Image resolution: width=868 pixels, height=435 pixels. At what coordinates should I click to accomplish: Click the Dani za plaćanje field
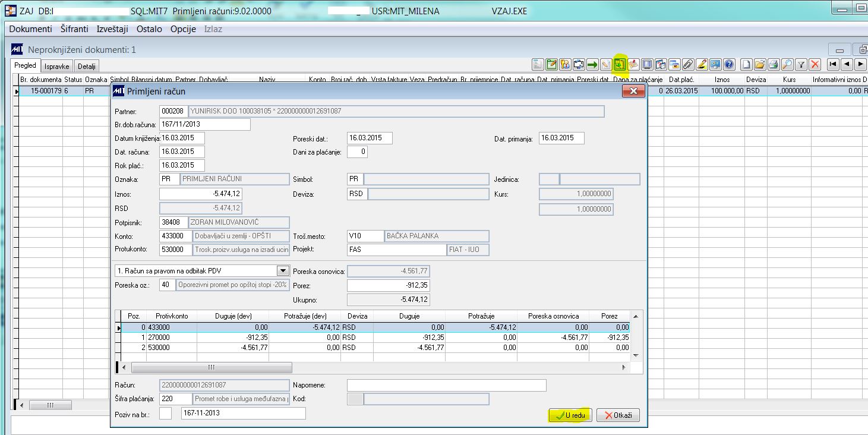[357, 152]
